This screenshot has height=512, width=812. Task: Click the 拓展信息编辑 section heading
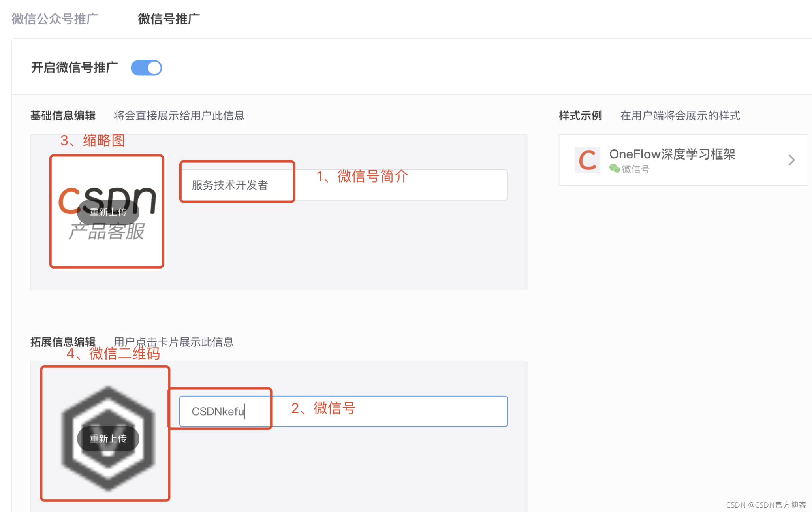63,342
